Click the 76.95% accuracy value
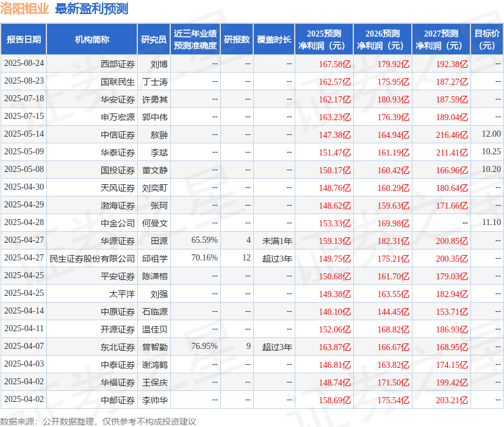Image resolution: width=504 pixels, height=427 pixels. pos(204,346)
